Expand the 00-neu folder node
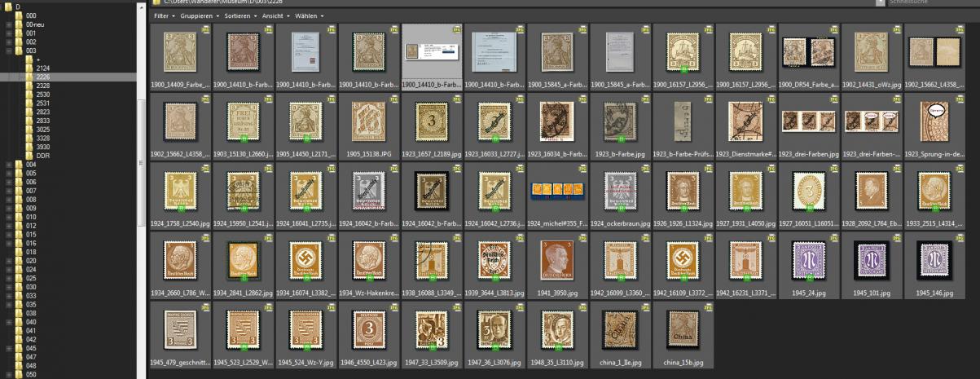Screen dimensions: 980x379 pos(9,24)
